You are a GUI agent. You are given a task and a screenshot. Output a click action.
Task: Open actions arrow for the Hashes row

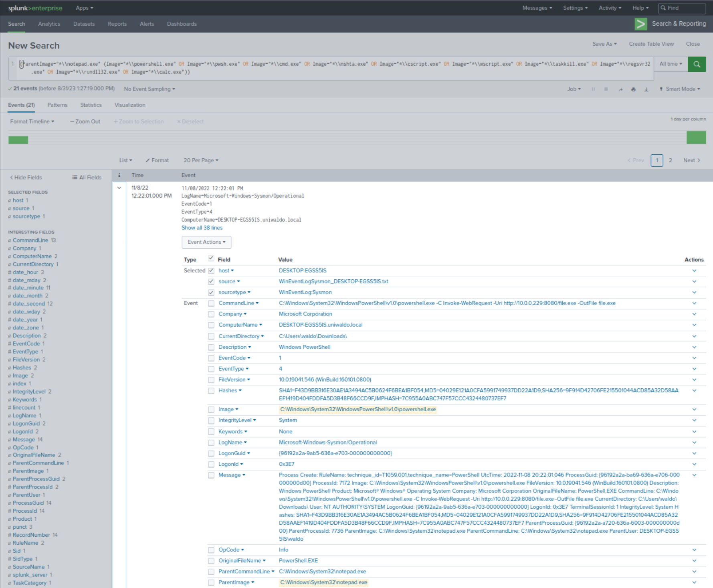click(x=694, y=390)
